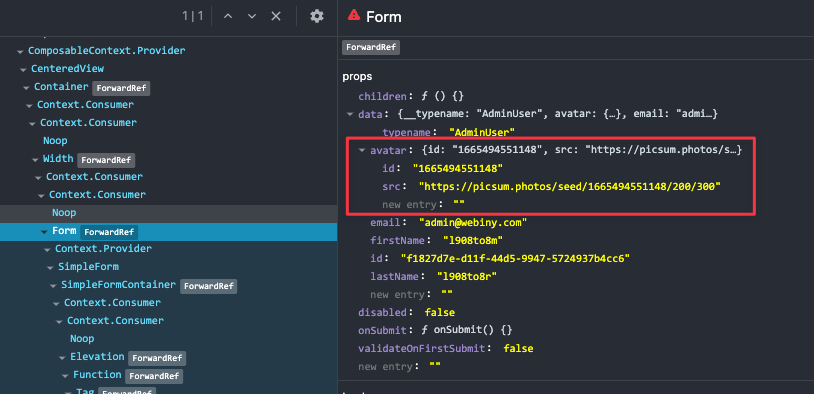Go to next search result arrow
Image resolution: width=814 pixels, height=394 pixels.
click(252, 17)
